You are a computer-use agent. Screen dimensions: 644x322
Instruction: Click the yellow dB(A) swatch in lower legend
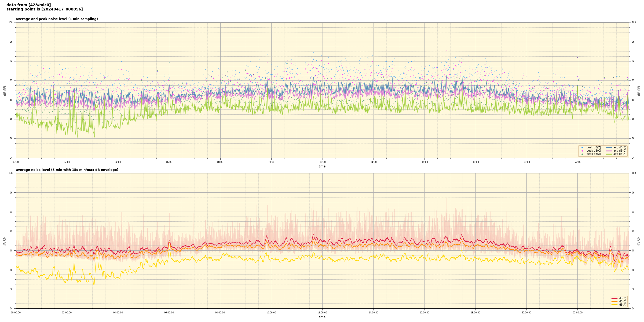tap(614, 305)
